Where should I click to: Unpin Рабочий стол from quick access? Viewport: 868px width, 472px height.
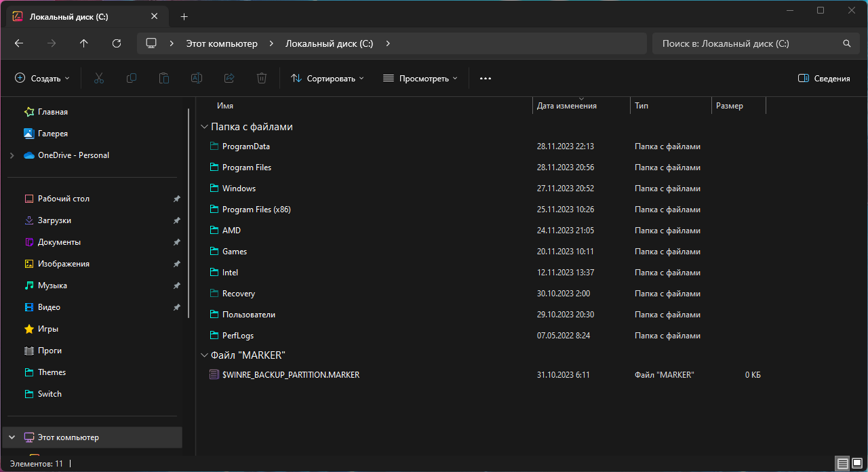[x=176, y=199]
